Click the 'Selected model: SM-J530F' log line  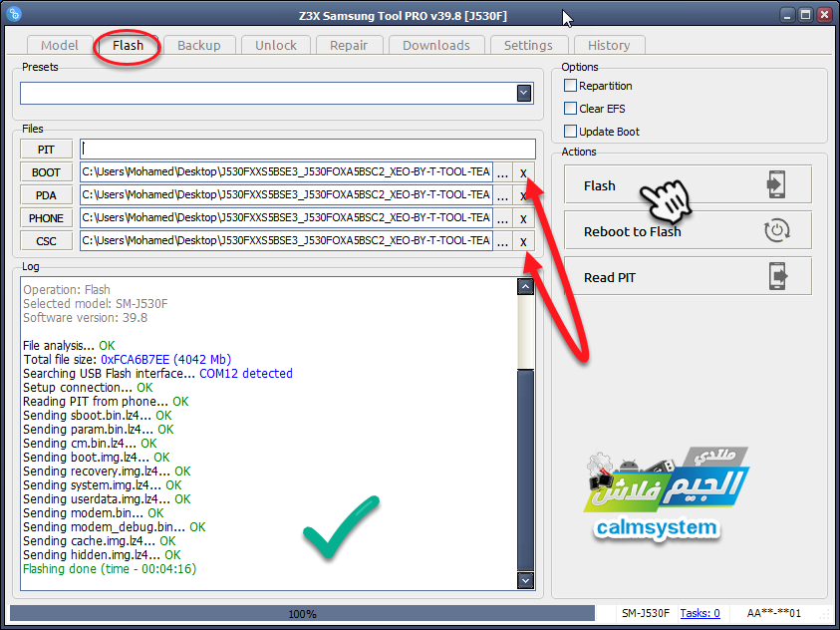pos(96,304)
